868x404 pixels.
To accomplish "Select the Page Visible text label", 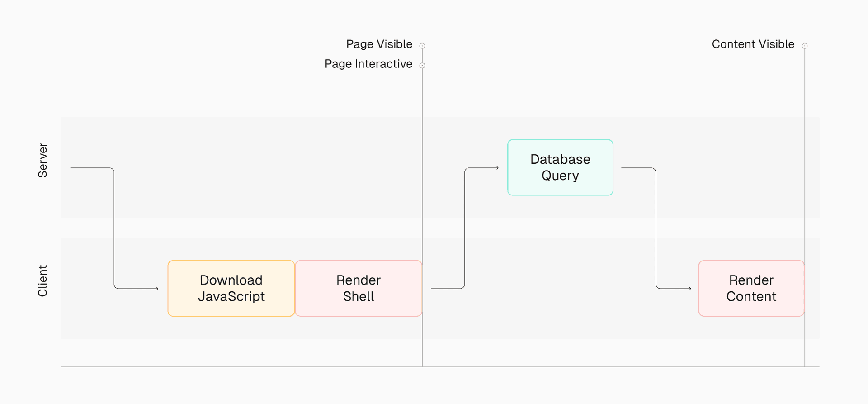I will coord(379,44).
